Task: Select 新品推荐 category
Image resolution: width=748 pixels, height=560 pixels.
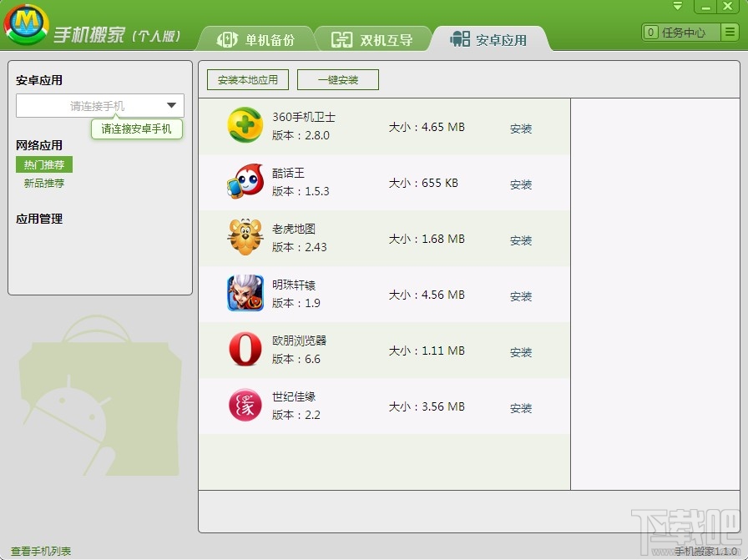Action: click(44, 183)
